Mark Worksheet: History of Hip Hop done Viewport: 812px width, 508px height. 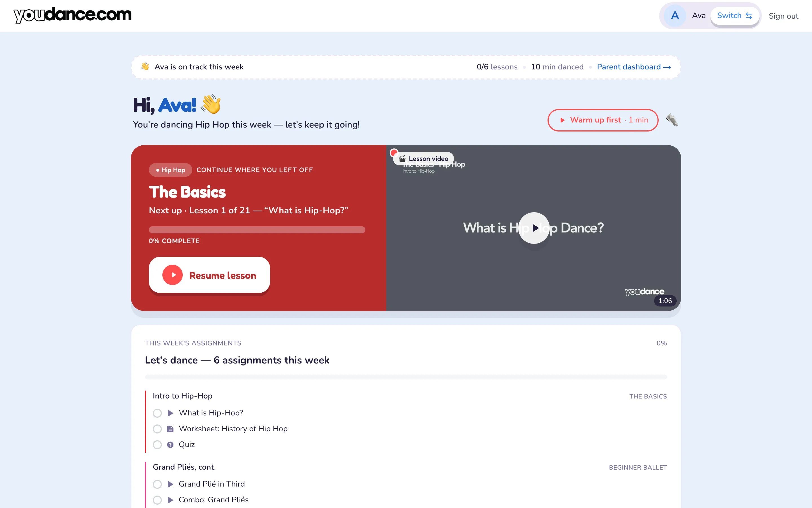pyautogui.click(x=157, y=429)
